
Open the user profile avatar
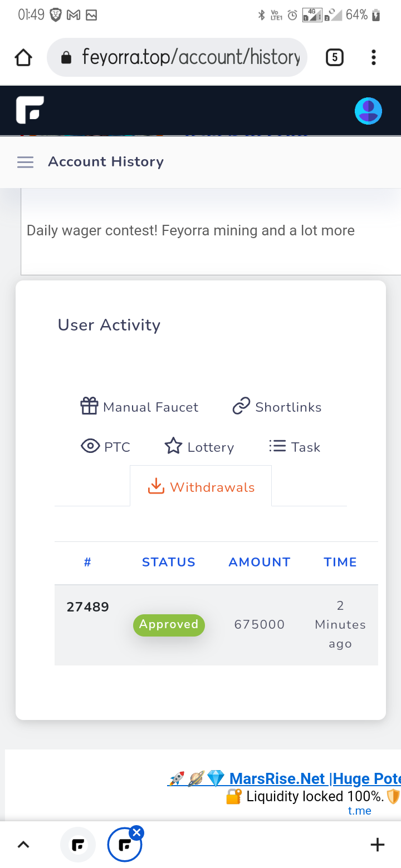click(x=368, y=111)
